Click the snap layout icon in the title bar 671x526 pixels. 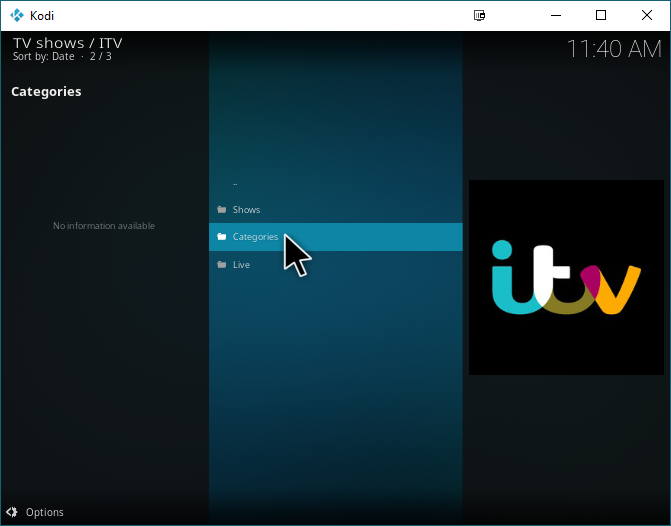coord(479,15)
